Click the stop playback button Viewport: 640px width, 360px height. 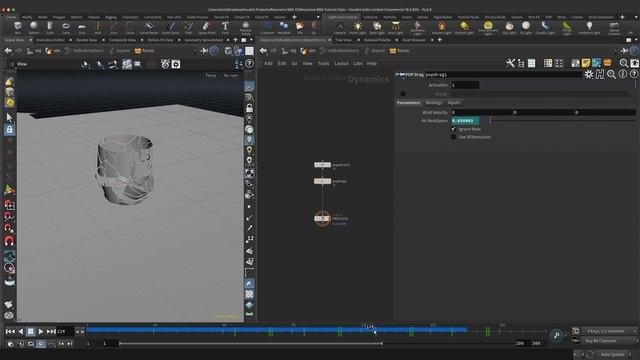[x=31, y=331]
